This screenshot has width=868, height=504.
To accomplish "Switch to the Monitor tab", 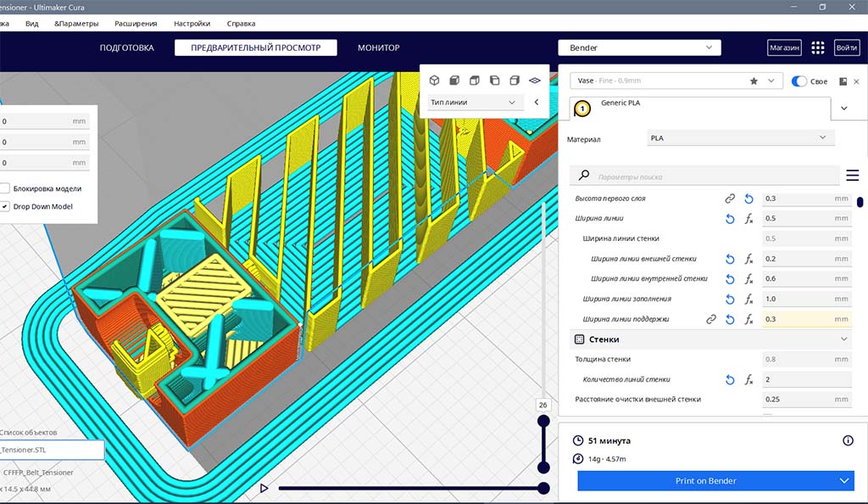I will (x=378, y=48).
